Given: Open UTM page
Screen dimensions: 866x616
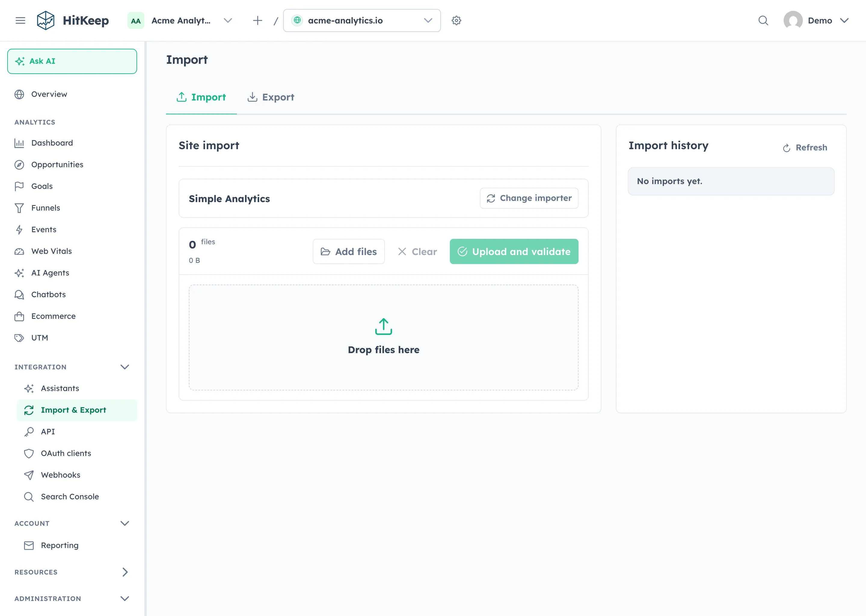Looking at the screenshot, I should [72, 337].
